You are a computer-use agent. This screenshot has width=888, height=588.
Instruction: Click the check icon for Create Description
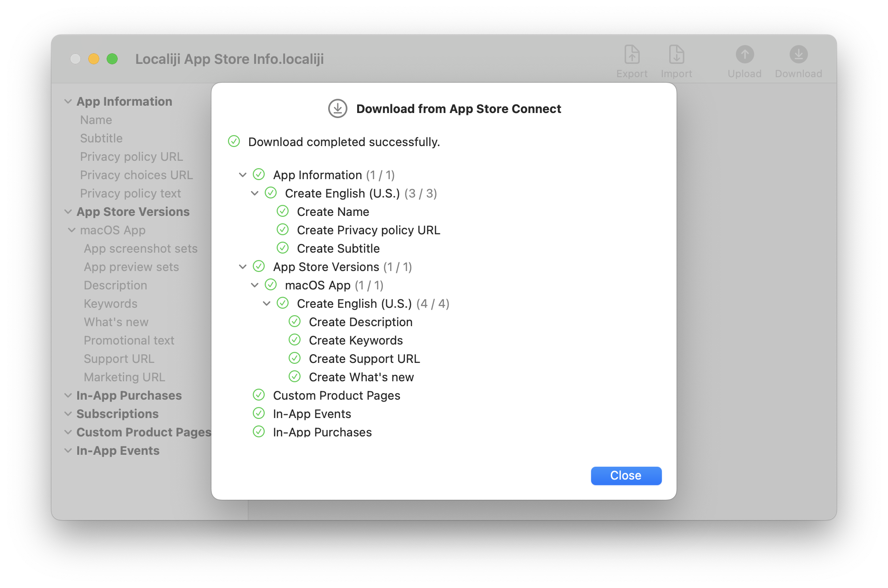pyautogui.click(x=295, y=322)
